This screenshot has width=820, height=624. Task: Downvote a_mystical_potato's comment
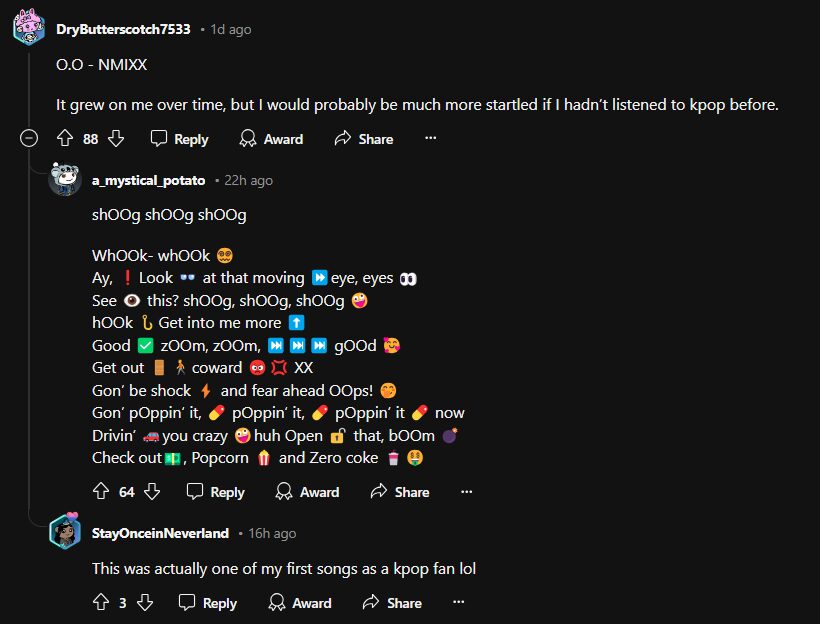152,491
